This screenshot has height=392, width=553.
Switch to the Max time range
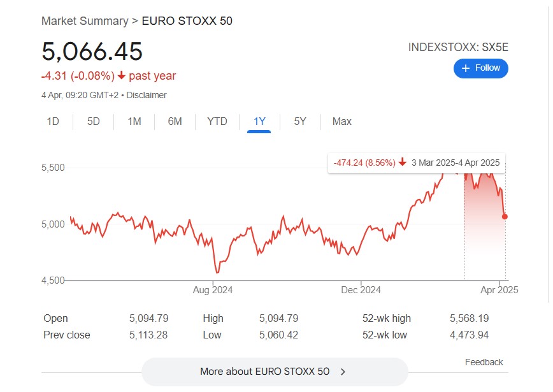(x=341, y=121)
